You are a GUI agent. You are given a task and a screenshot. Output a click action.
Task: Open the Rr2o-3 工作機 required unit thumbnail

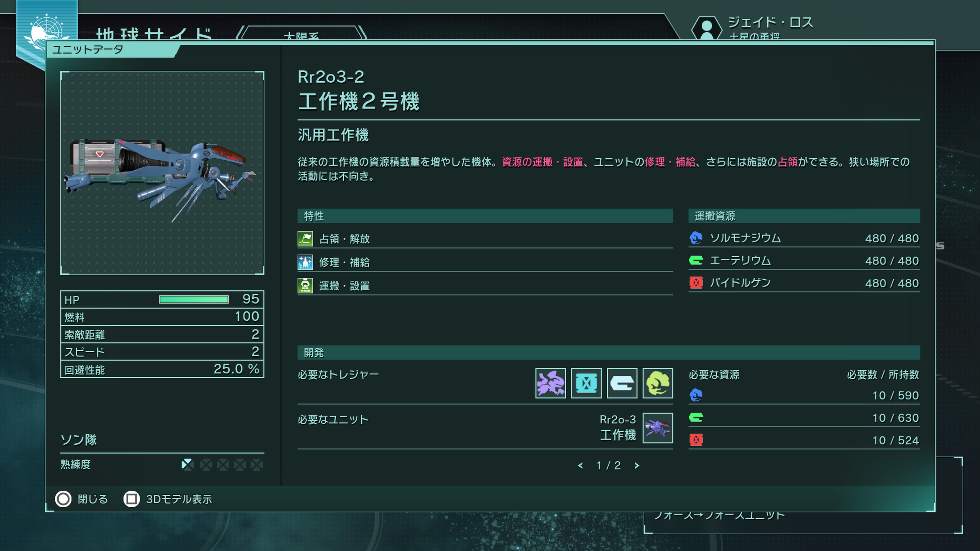click(658, 428)
